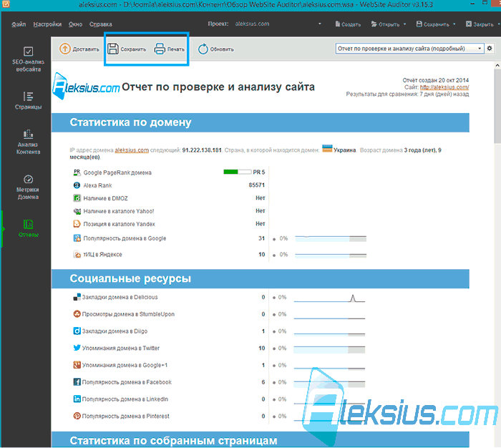
Task: Open the Анализ Контента sidebar section
Action: tap(28, 142)
